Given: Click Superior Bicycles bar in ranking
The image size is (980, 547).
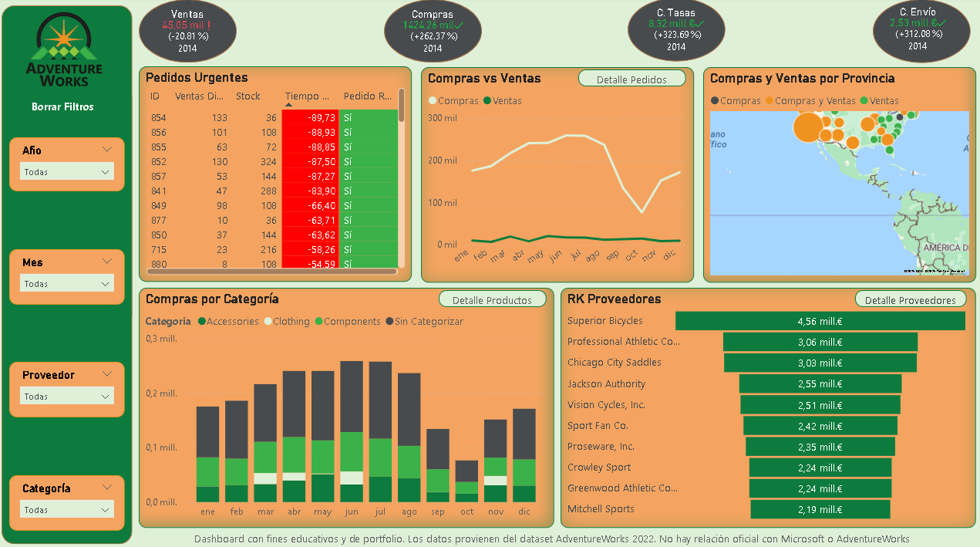Looking at the screenshot, I should (x=820, y=321).
